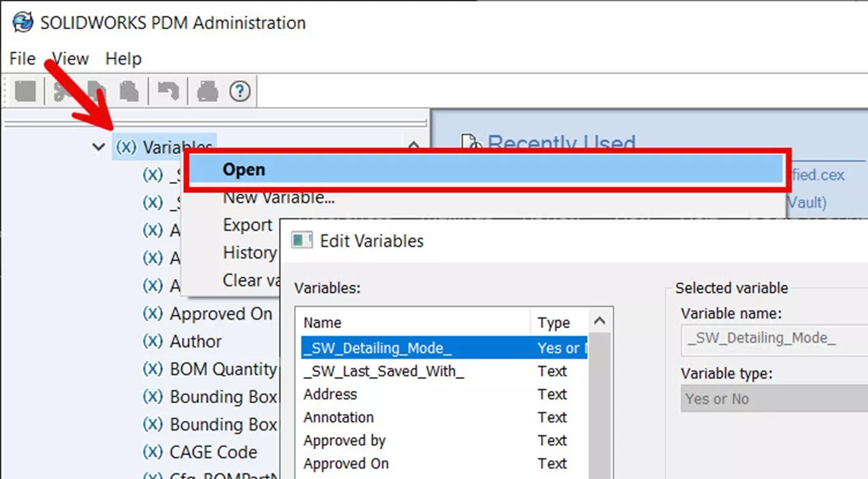
Task: Click the Save toolbar icon
Action: pos(25,92)
